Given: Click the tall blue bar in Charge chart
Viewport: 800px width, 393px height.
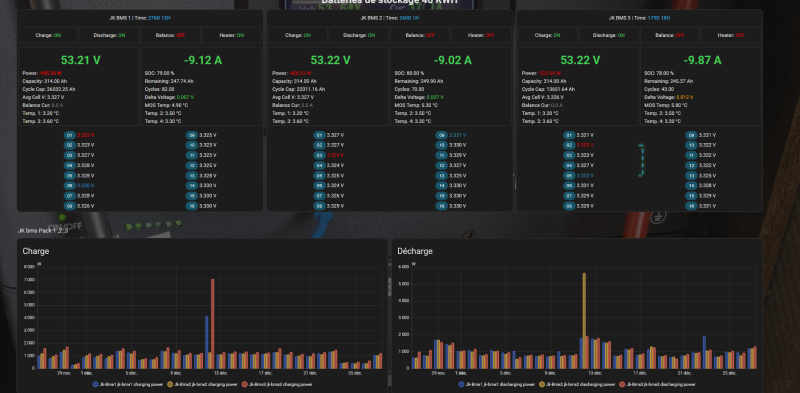Looking at the screenshot, I should (x=207, y=342).
